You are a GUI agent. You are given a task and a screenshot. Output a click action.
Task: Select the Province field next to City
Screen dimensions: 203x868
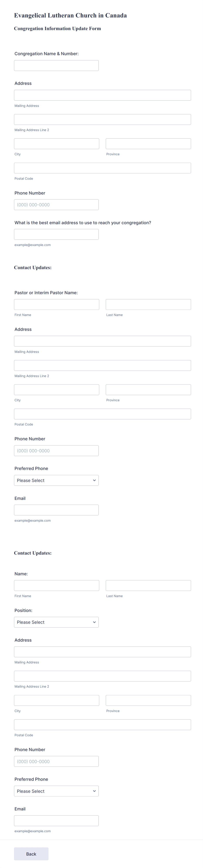pyautogui.click(x=148, y=144)
